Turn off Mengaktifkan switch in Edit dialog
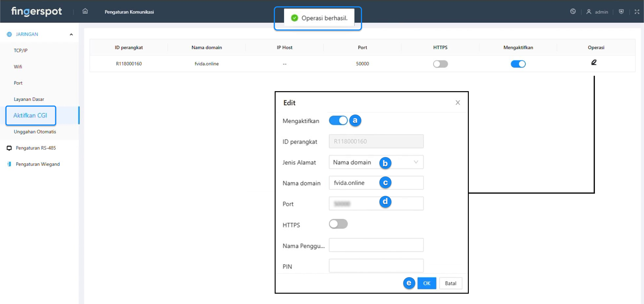The width and height of the screenshot is (644, 304). [338, 121]
